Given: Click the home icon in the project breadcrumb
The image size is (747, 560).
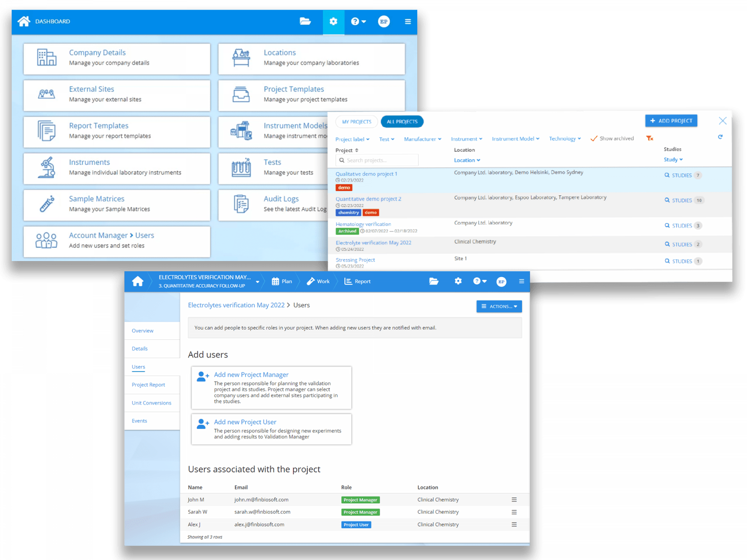Looking at the screenshot, I should click(x=138, y=281).
